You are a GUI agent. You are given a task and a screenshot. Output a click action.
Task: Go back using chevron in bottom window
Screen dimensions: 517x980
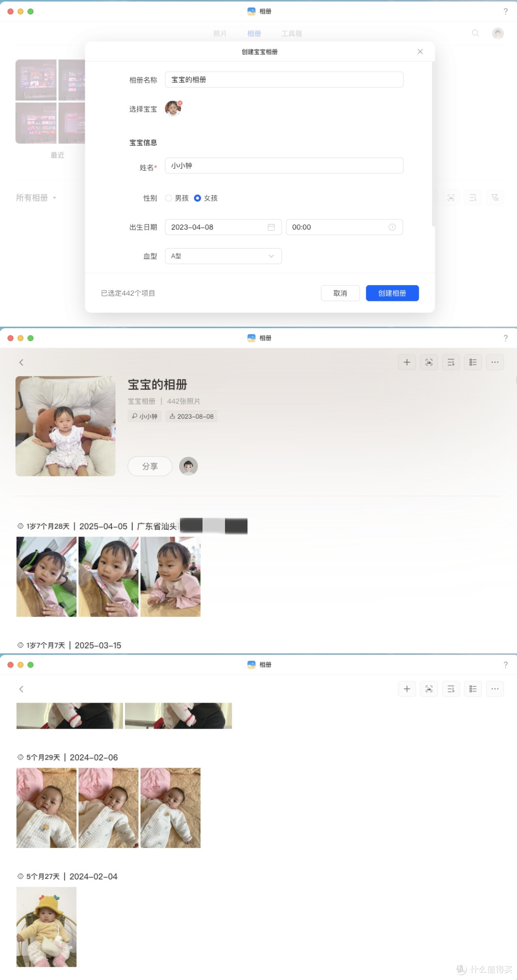(x=21, y=689)
